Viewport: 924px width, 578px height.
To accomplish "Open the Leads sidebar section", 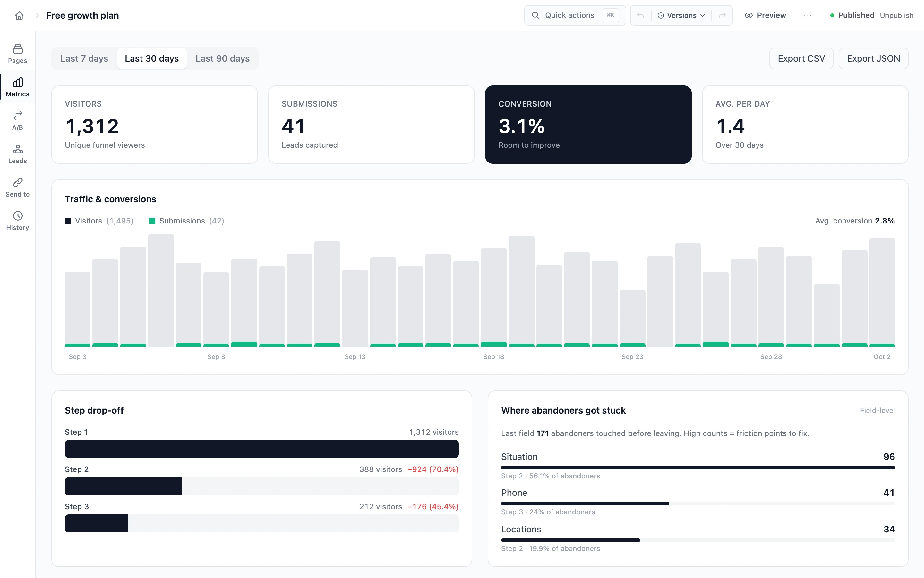I will pos(18,154).
